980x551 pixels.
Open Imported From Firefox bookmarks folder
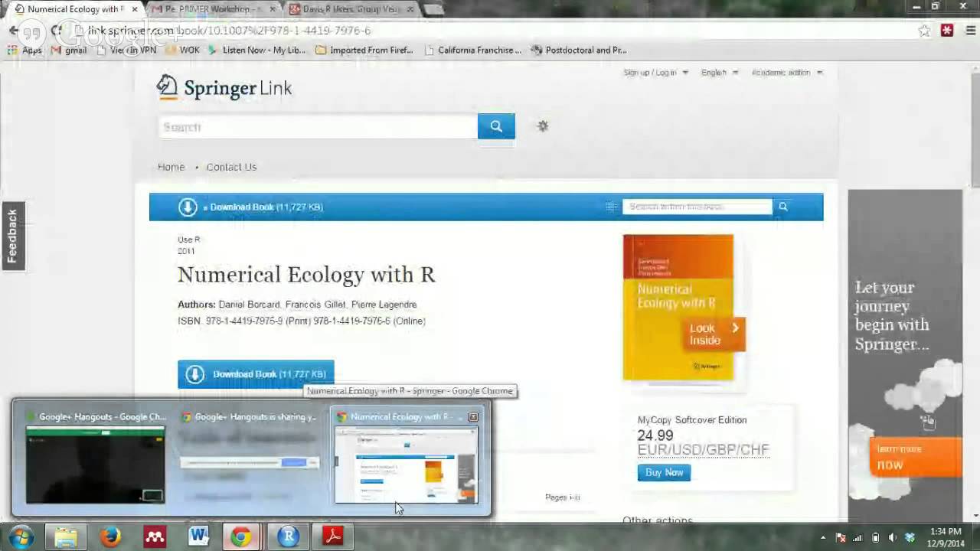[x=364, y=51]
